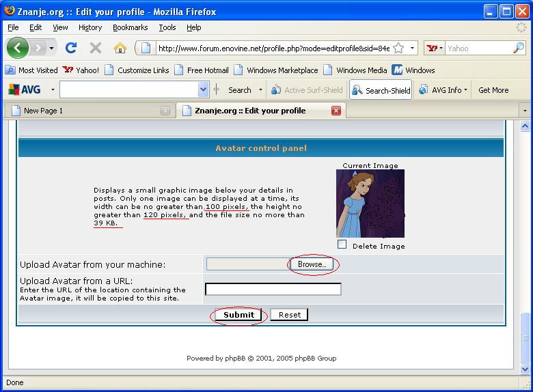Focus the avatar URL text field

coord(273,290)
